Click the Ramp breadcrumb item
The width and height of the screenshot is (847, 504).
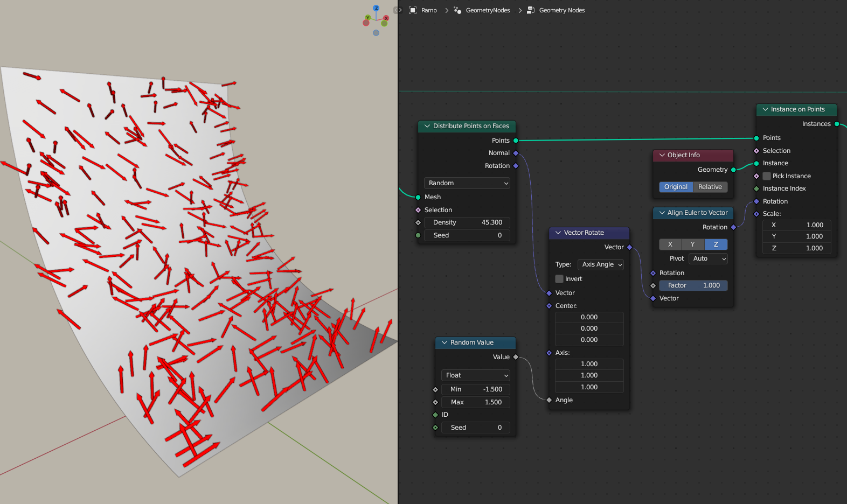click(429, 10)
